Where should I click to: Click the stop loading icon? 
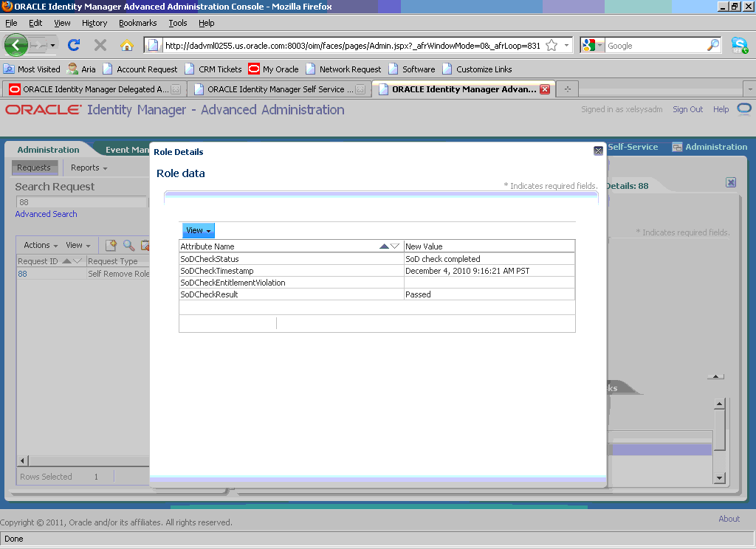[x=100, y=45]
